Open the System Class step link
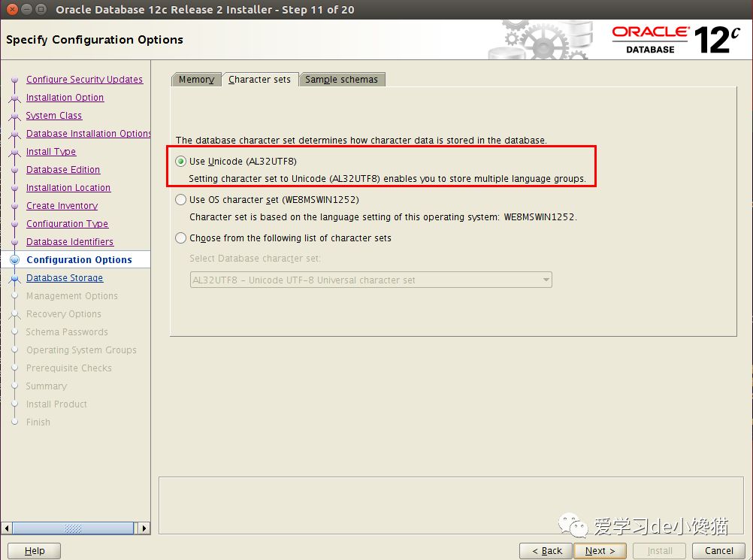The height and width of the screenshot is (560, 753). click(x=54, y=116)
